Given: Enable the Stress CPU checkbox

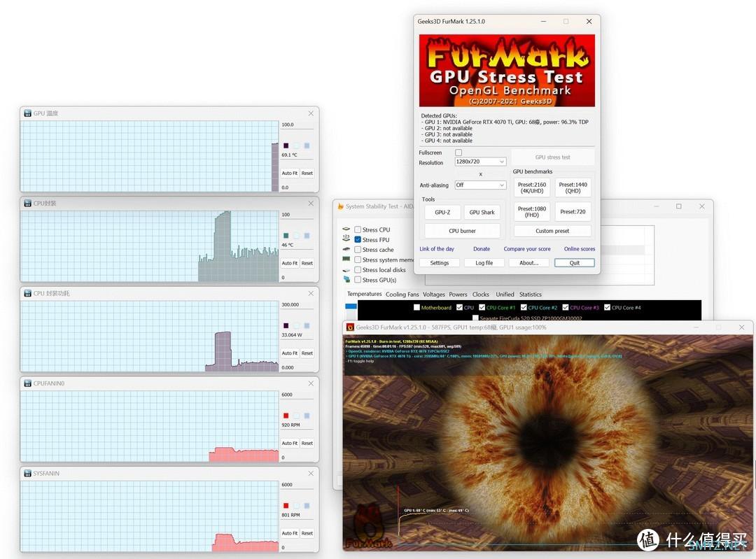Looking at the screenshot, I should click(x=358, y=230).
